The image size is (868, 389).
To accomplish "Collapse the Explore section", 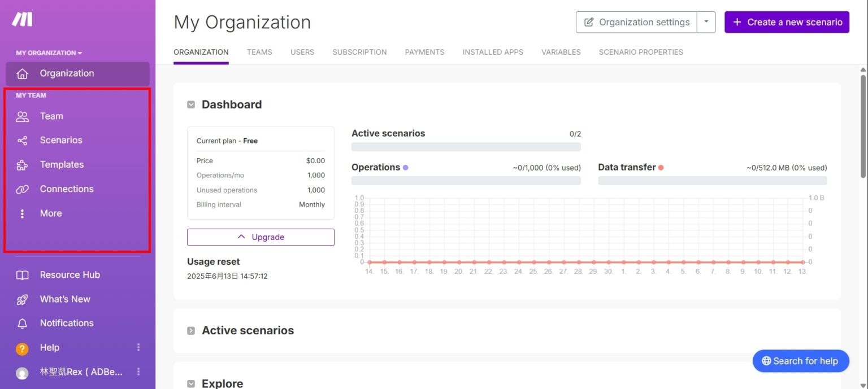I will pyautogui.click(x=191, y=384).
